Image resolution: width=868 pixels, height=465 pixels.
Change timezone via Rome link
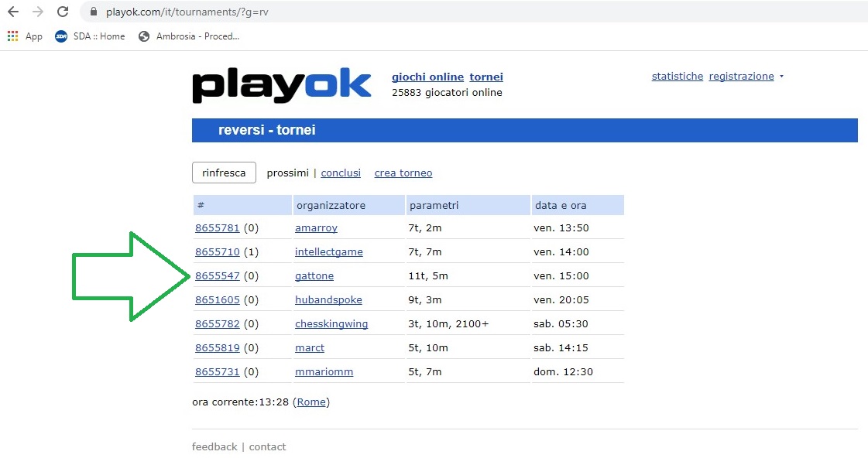pos(311,402)
